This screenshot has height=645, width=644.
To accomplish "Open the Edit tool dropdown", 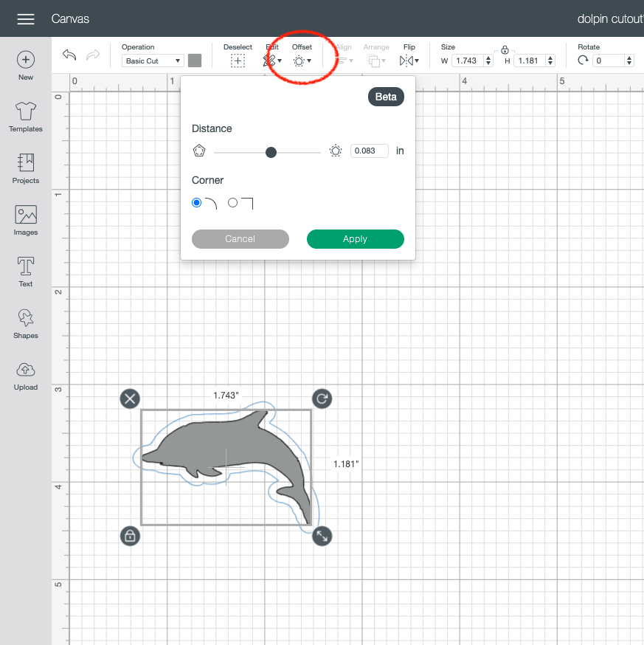I will click(x=271, y=61).
